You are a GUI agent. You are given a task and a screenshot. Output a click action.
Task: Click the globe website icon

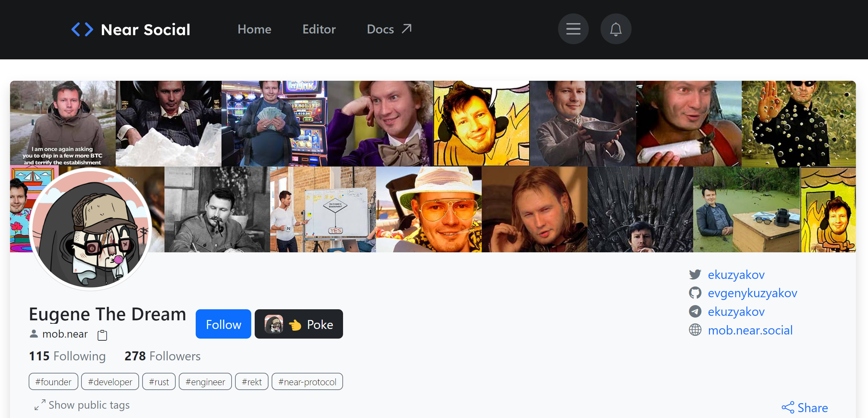[x=695, y=330]
